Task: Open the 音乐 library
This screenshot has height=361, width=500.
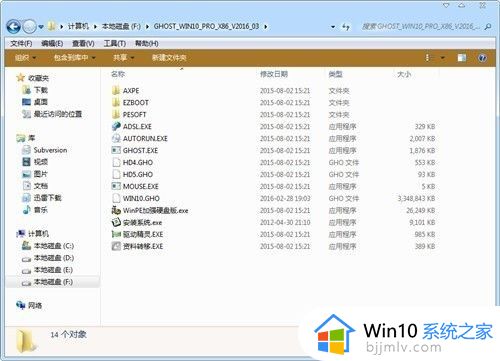Action: coord(41,210)
